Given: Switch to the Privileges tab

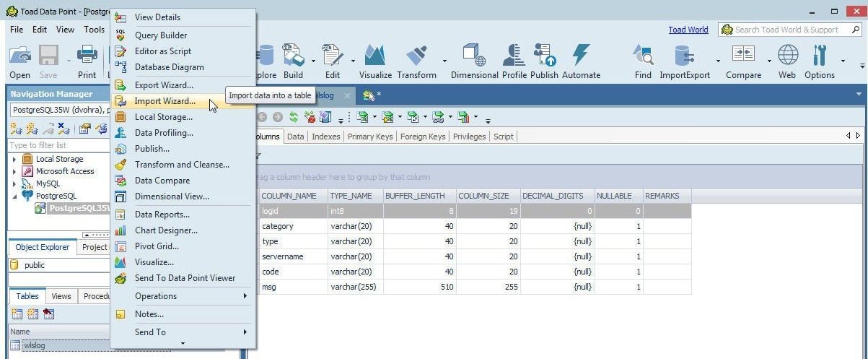Looking at the screenshot, I should pyautogui.click(x=469, y=137).
